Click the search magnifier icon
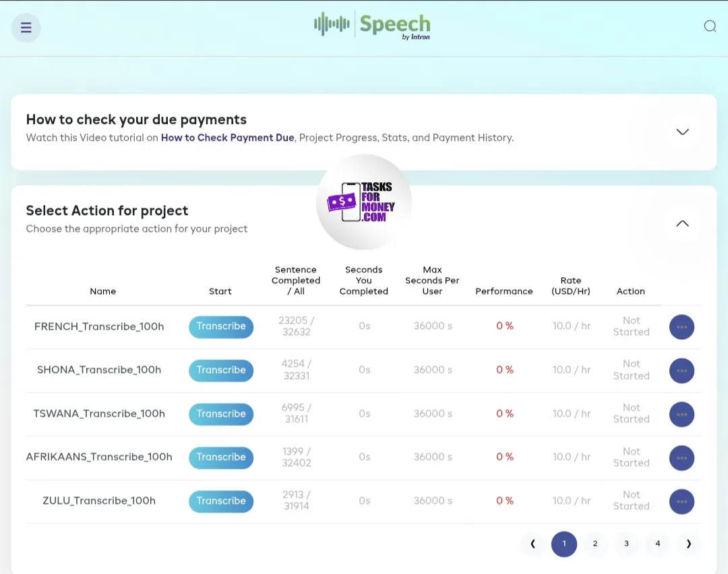This screenshot has height=574, width=728. (710, 26)
